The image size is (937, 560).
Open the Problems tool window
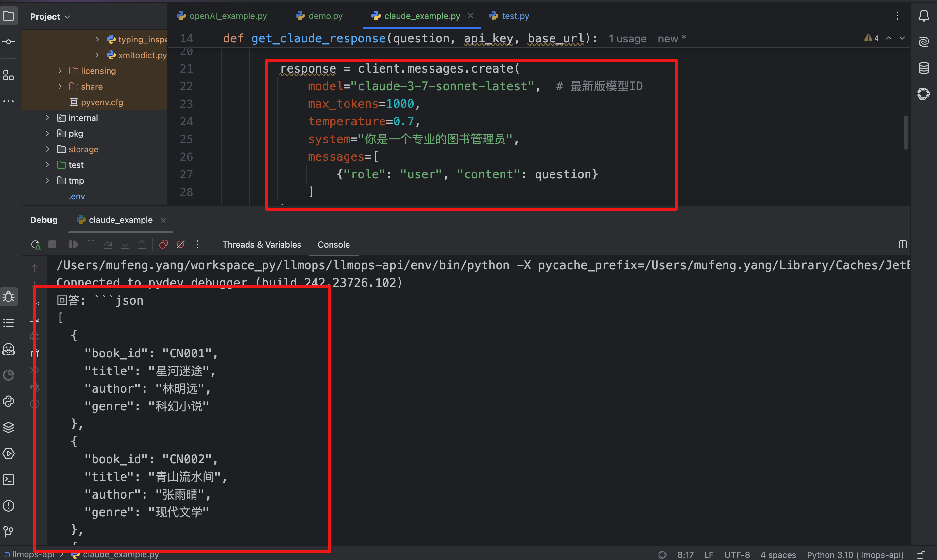click(9, 506)
